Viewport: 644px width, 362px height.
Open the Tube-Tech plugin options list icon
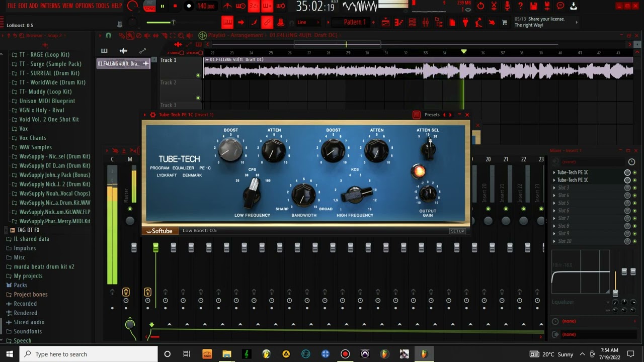click(416, 115)
